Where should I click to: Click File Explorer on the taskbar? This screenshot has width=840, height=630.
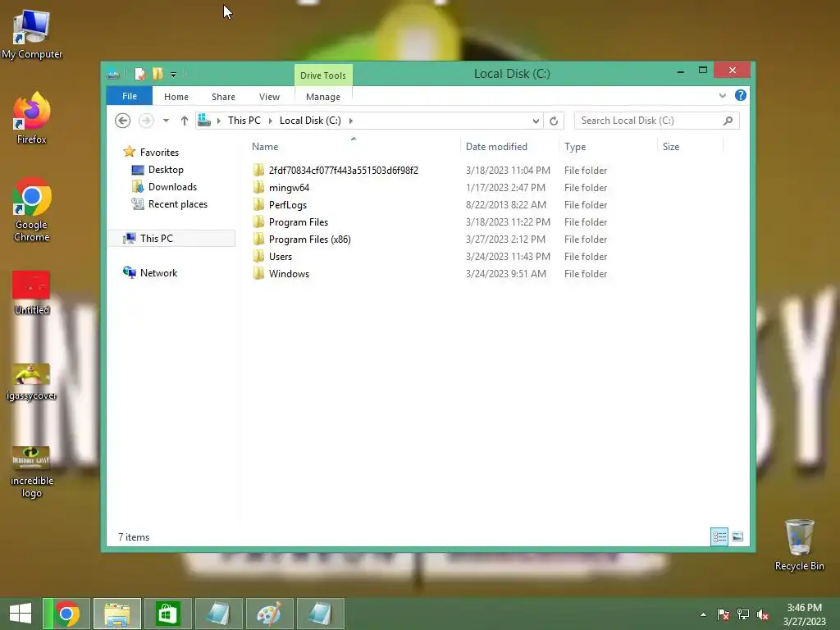[117, 614]
